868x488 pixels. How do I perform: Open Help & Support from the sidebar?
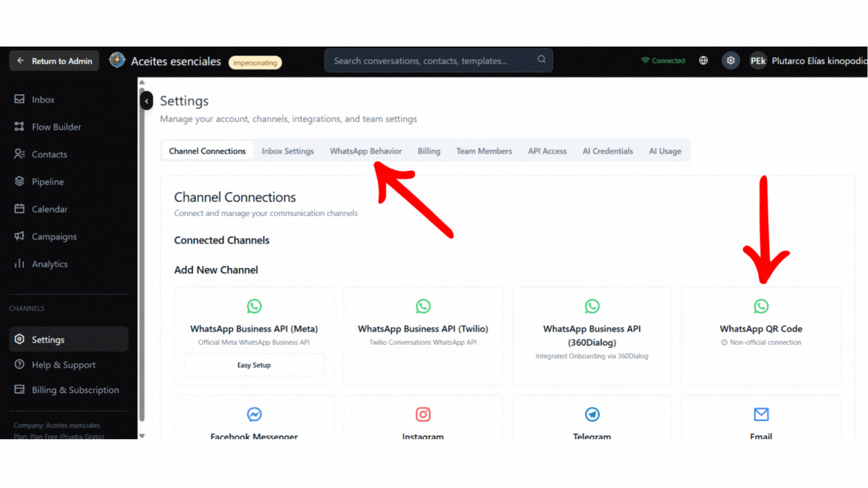click(x=58, y=364)
